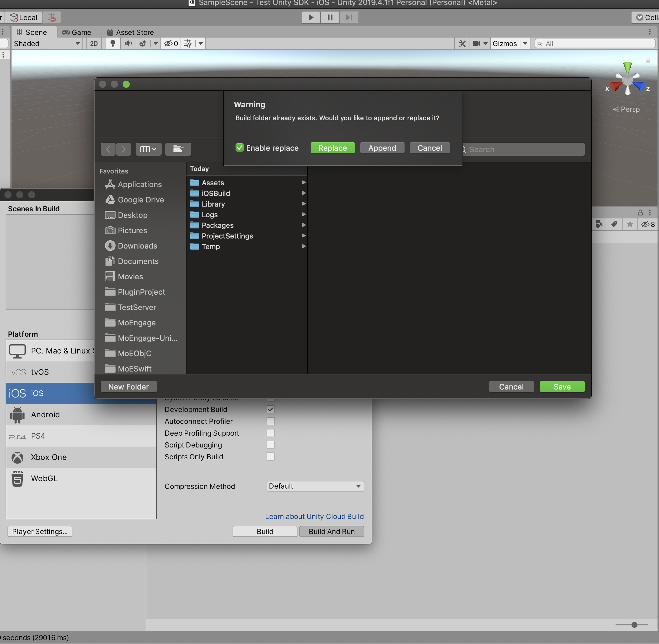Switch to the Game tab
The width and height of the screenshot is (659, 644).
coord(77,32)
